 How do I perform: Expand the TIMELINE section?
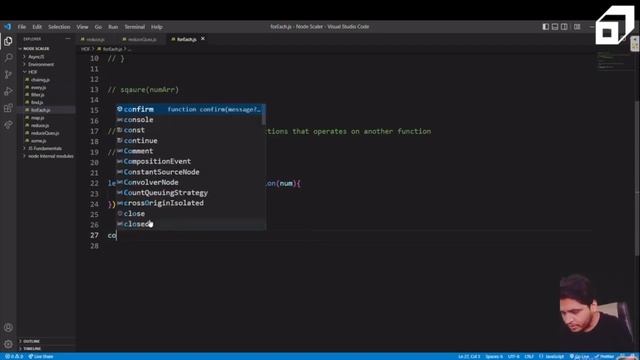tap(32, 349)
